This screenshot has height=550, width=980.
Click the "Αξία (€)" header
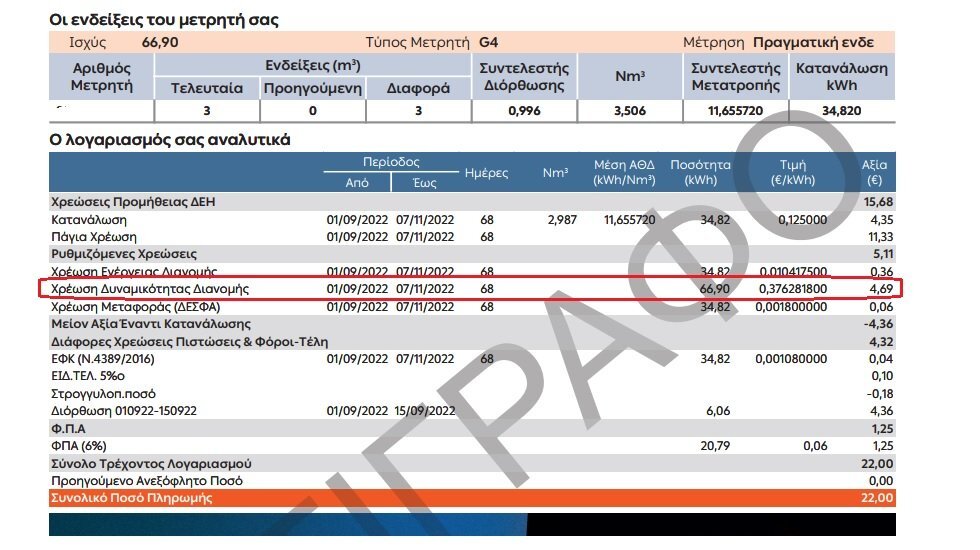(874, 172)
